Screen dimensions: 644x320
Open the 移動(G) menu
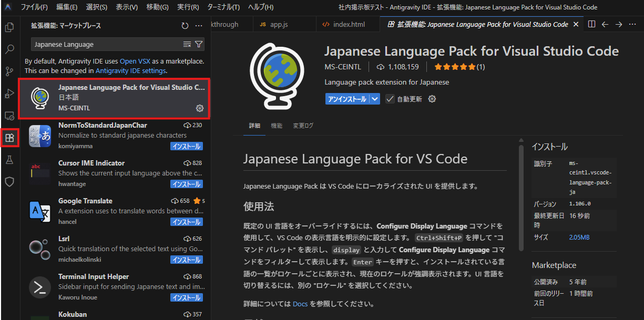point(157,7)
